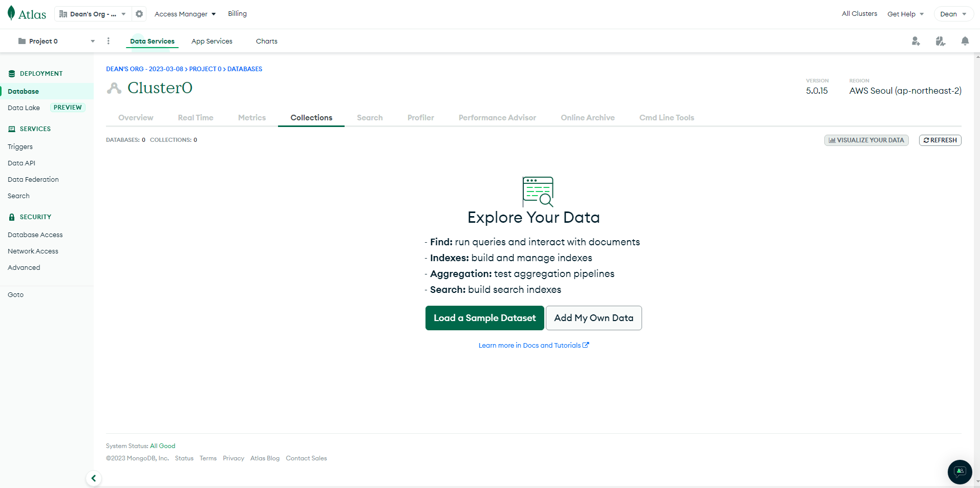
Task: Open Search under Services sidebar
Action: (18, 196)
